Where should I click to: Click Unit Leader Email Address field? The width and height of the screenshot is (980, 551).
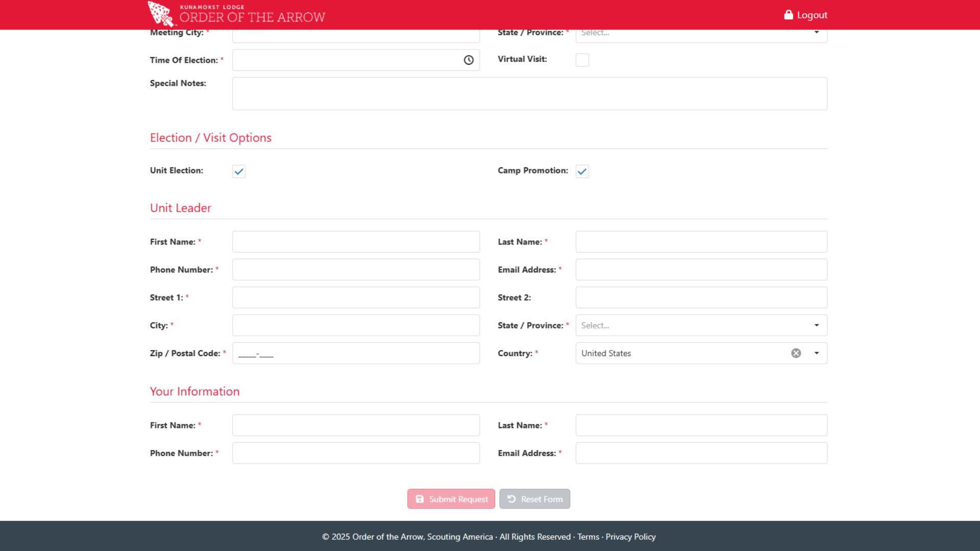click(x=701, y=269)
